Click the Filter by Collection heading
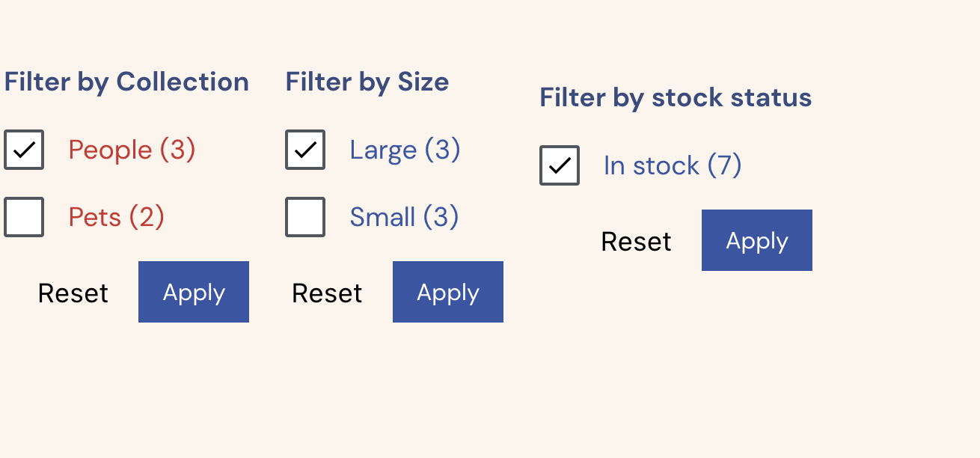This screenshot has width=980, height=458. pos(126,82)
